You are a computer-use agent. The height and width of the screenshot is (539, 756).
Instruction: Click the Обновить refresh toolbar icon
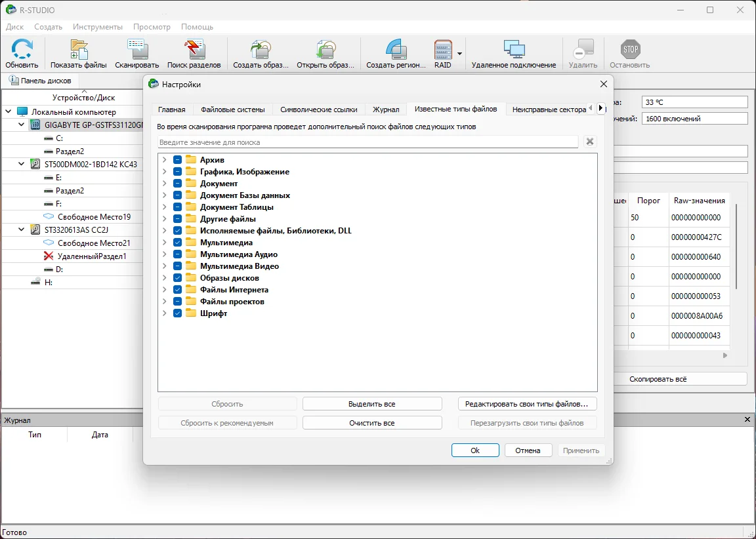tap(22, 50)
